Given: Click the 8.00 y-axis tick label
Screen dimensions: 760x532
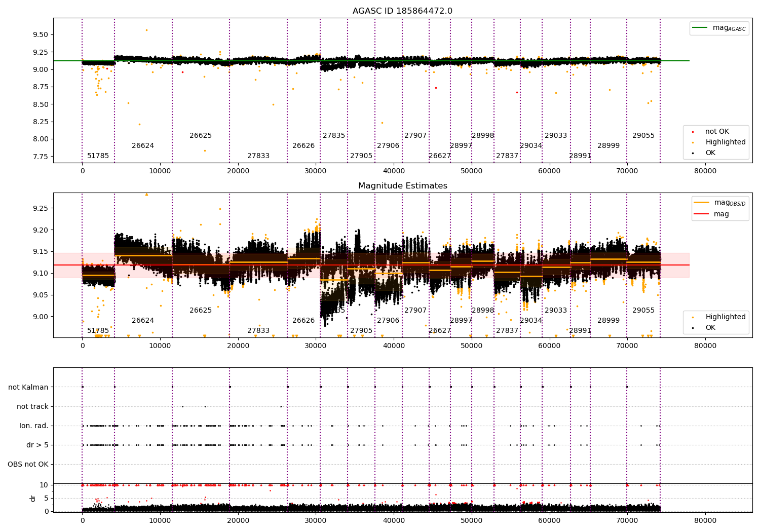Looking at the screenshot, I should 41,139.
